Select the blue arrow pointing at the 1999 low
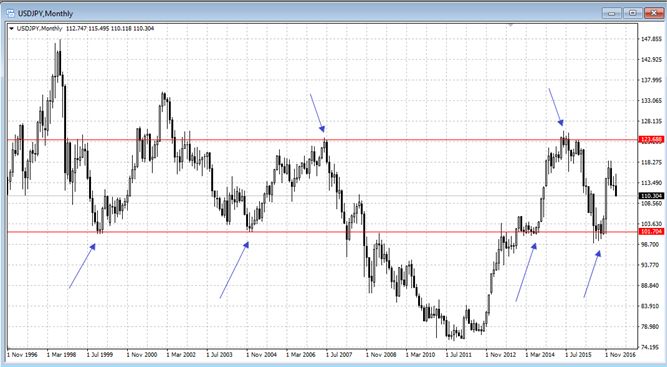 pos(82,266)
